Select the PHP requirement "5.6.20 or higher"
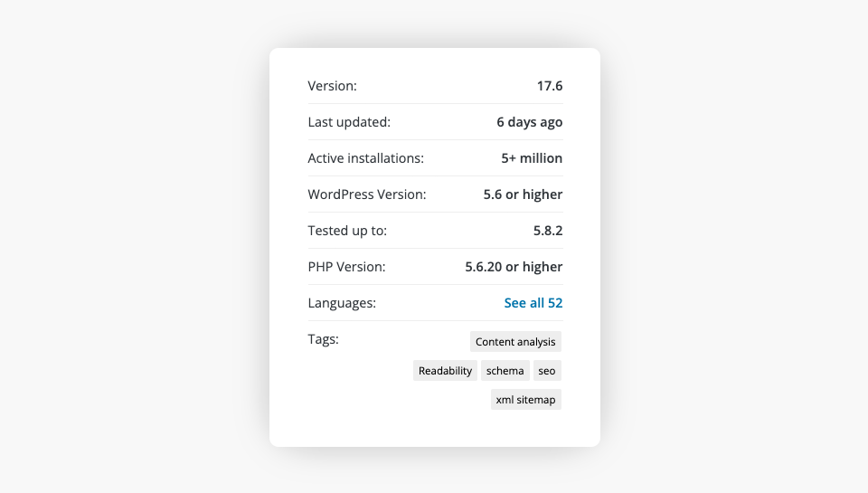The height and width of the screenshot is (493, 868). [514, 267]
